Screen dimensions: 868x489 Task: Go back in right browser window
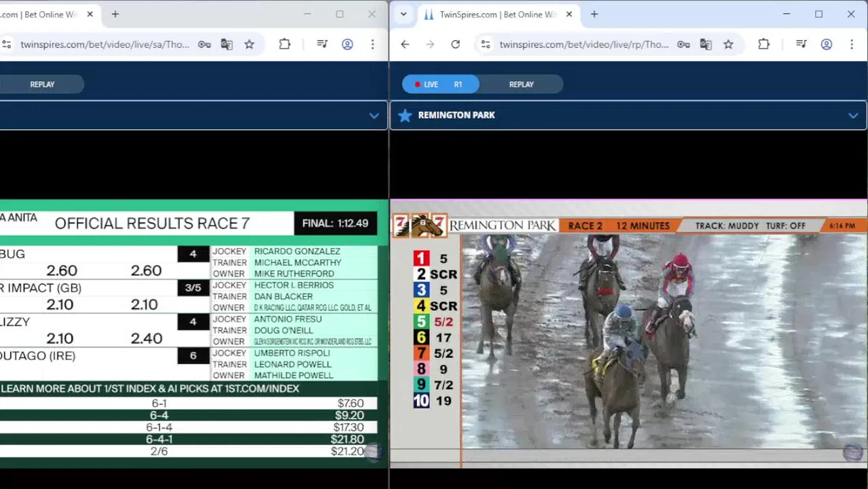coord(405,44)
